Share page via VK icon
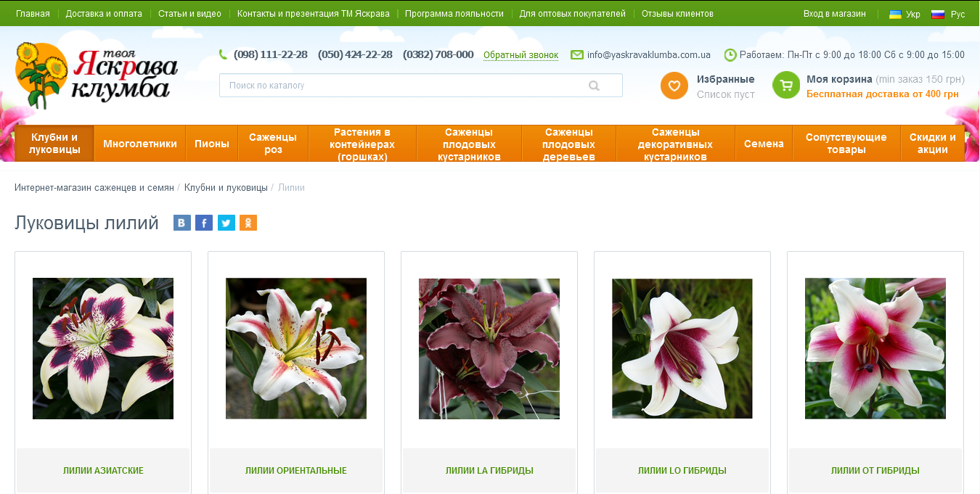The image size is (980, 494). point(182,223)
